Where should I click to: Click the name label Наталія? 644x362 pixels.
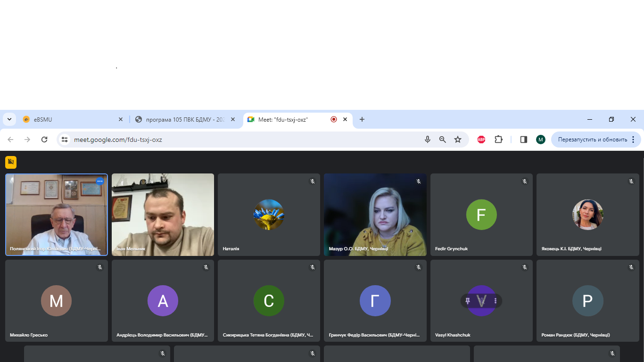click(x=231, y=248)
